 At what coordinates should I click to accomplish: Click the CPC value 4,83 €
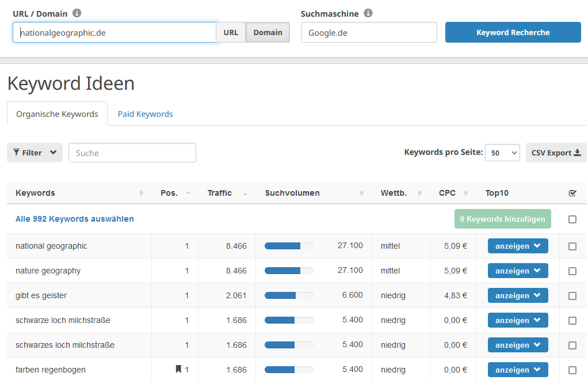click(x=456, y=295)
